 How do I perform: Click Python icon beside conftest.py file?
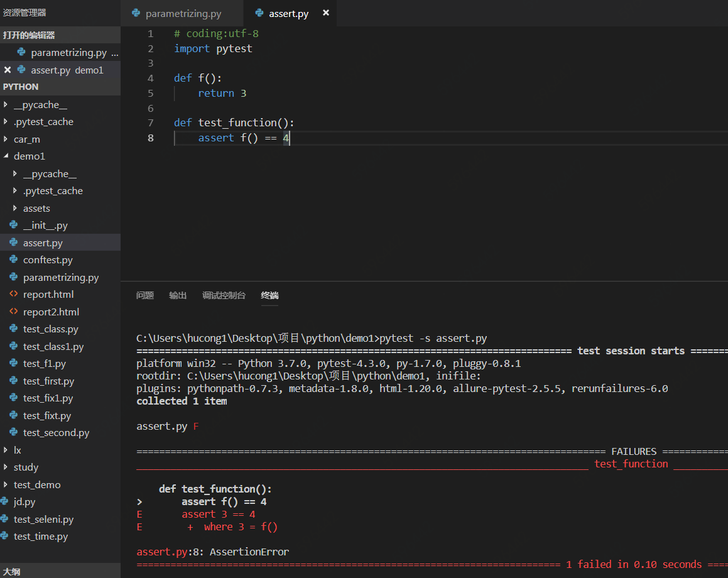click(x=13, y=259)
